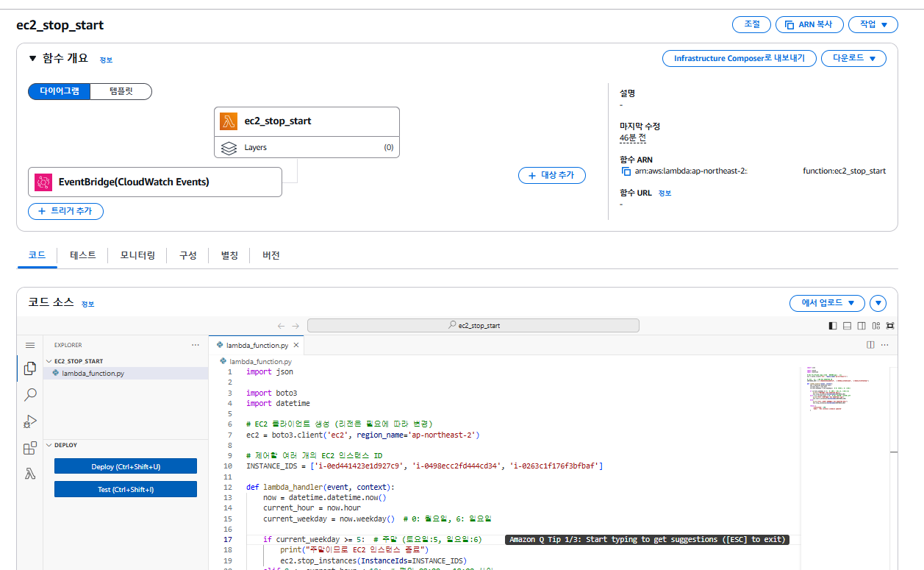Open the 작업 dropdown
Viewport: 924px width, 570px height.
[x=873, y=24]
